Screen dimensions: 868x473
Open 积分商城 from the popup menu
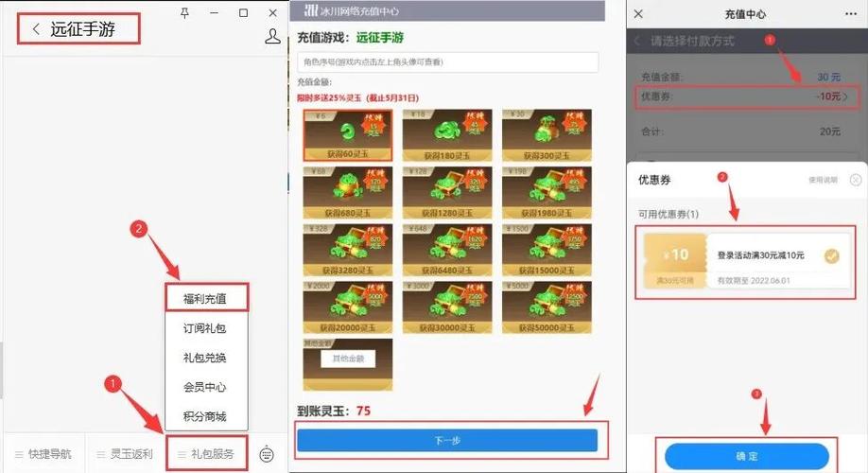point(205,416)
